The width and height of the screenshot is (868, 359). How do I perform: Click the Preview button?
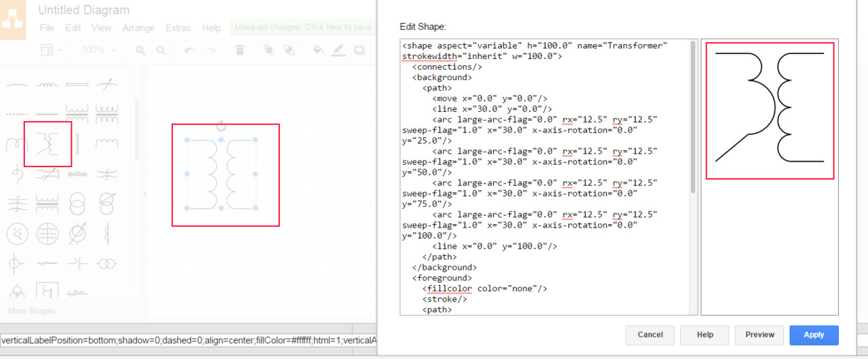759,335
